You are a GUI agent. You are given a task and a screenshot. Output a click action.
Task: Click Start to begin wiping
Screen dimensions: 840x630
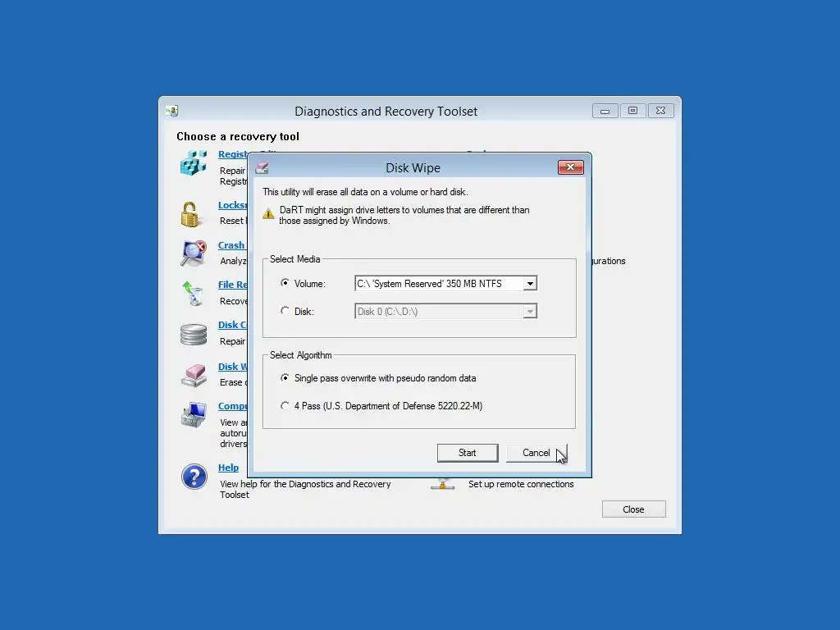(467, 453)
